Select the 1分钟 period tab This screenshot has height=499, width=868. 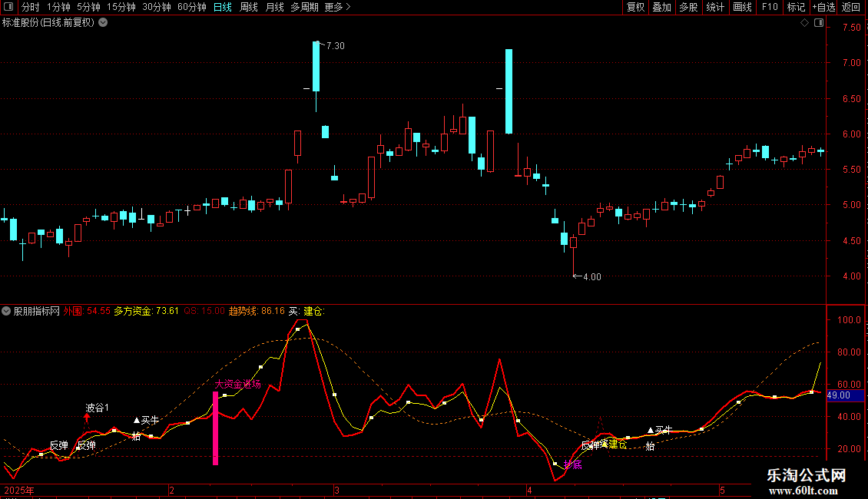58,7
